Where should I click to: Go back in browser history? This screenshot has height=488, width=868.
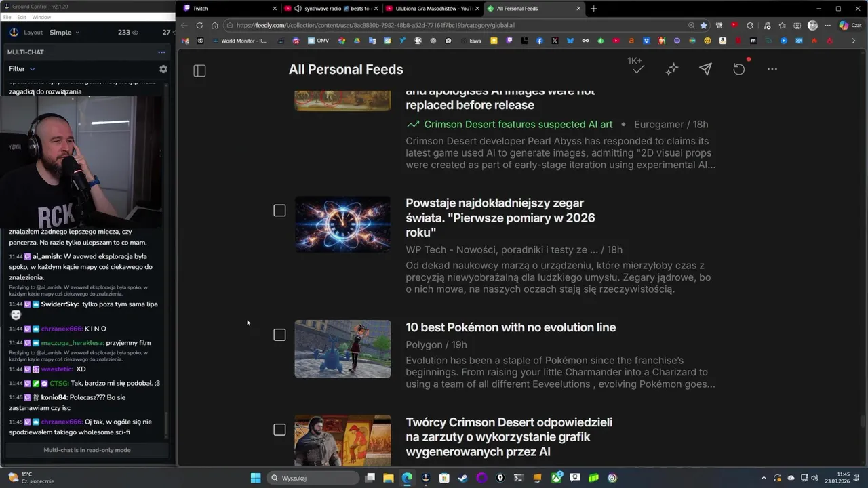(184, 25)
